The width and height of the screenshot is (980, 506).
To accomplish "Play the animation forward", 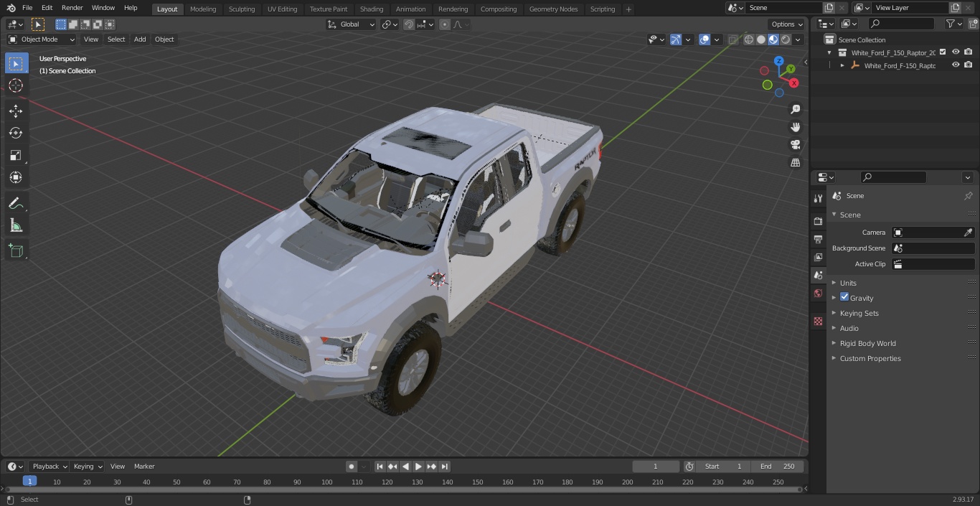I will tap(418, 467).
